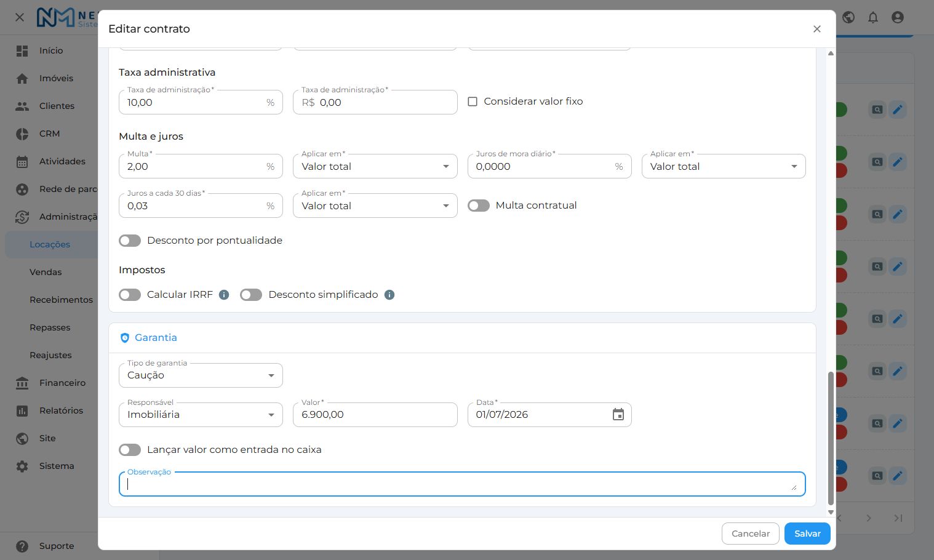Screen dimensions: 934x560
Task: Open the Responsável dropdown showing Imobiliária
Action: (x=201, y=415)
